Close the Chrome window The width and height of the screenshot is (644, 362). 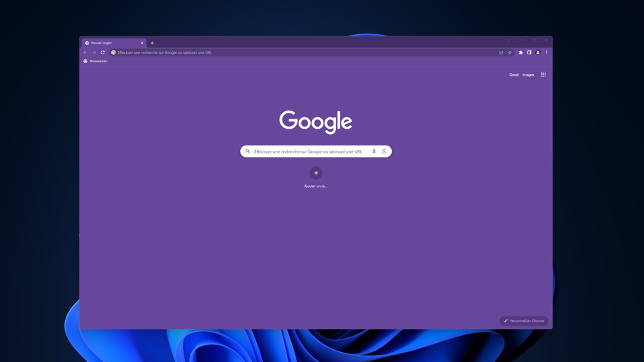[546, 40]
